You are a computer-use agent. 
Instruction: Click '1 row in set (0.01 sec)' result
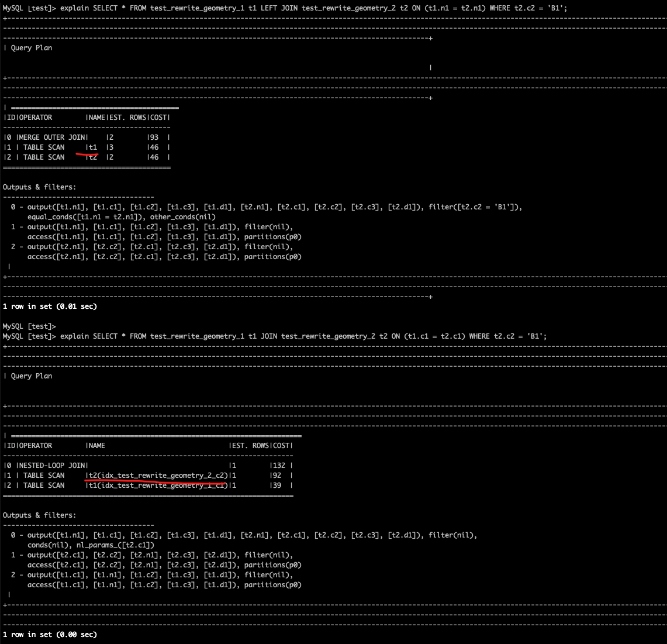50,306
